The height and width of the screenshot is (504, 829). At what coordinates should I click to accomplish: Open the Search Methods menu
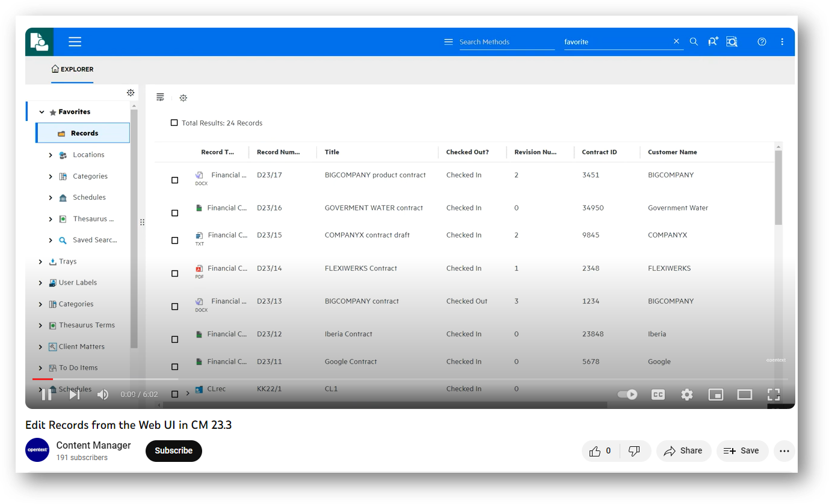(448, 41)
